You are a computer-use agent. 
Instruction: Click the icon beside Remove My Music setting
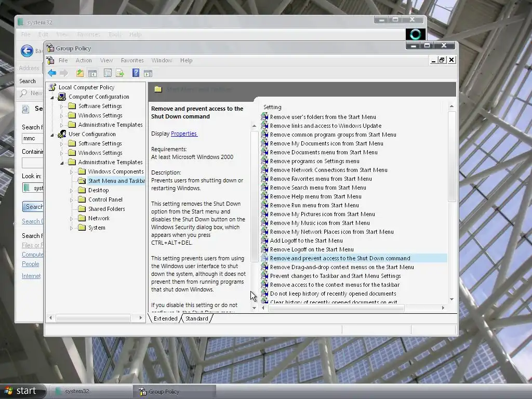[x=264, y=222]
